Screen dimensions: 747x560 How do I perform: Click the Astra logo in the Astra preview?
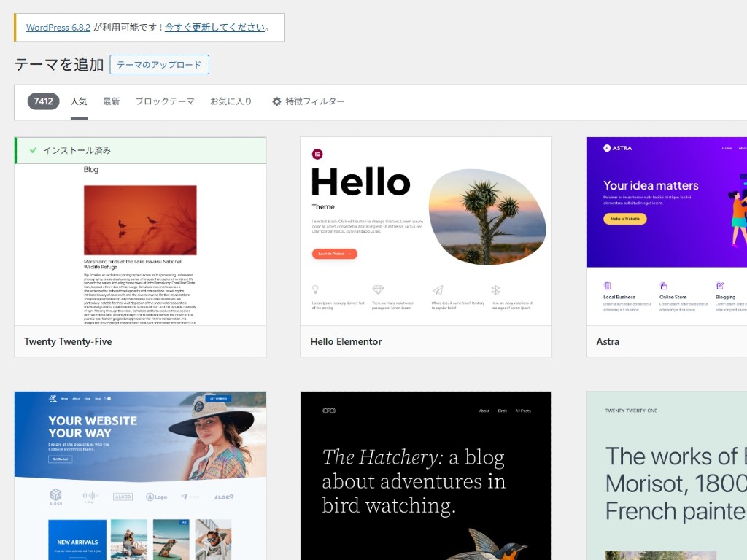617,148
